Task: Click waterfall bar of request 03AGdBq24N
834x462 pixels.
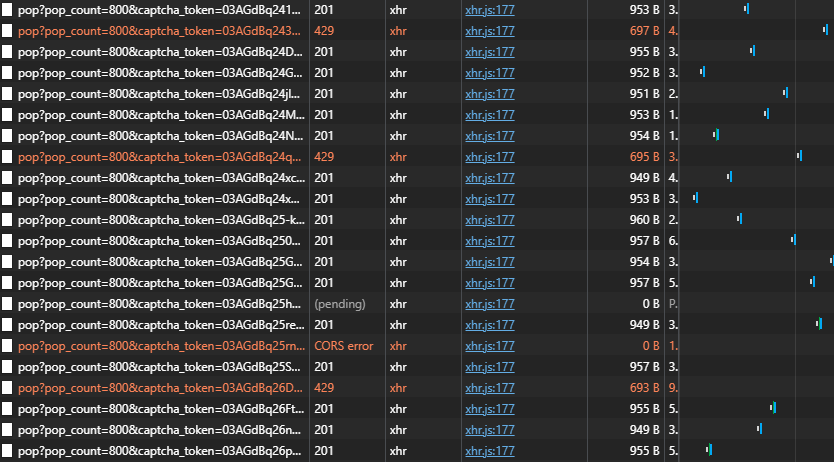Action: pyautogui.click(x=716, y=135)
